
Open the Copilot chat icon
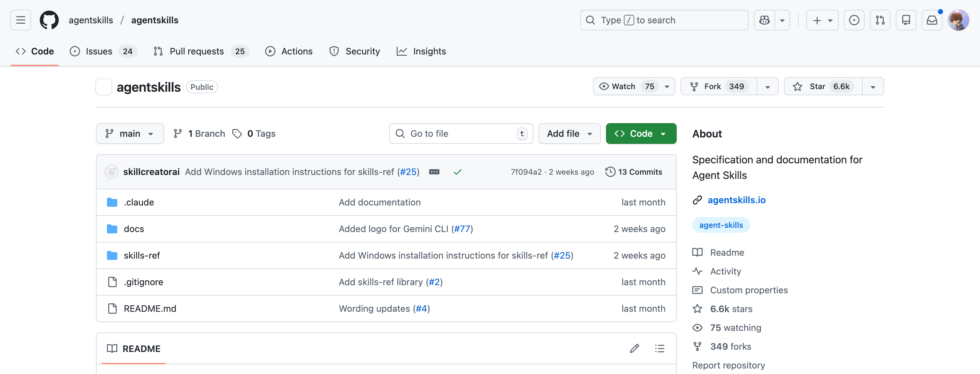coord(764,20)
